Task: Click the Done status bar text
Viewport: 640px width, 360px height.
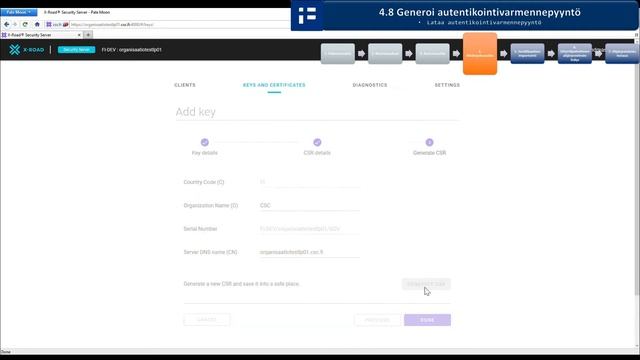Action: click(6, 352)
